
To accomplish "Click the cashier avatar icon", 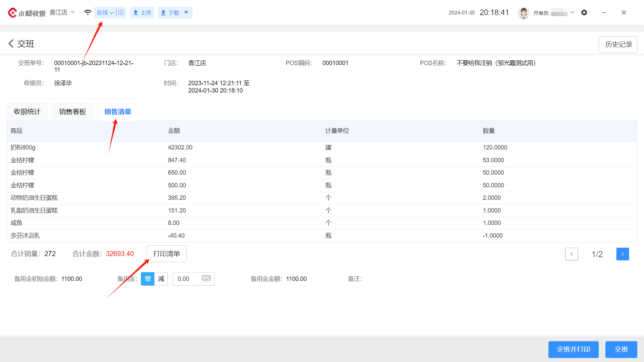I will pyautogui.click(x=523, y=13).
